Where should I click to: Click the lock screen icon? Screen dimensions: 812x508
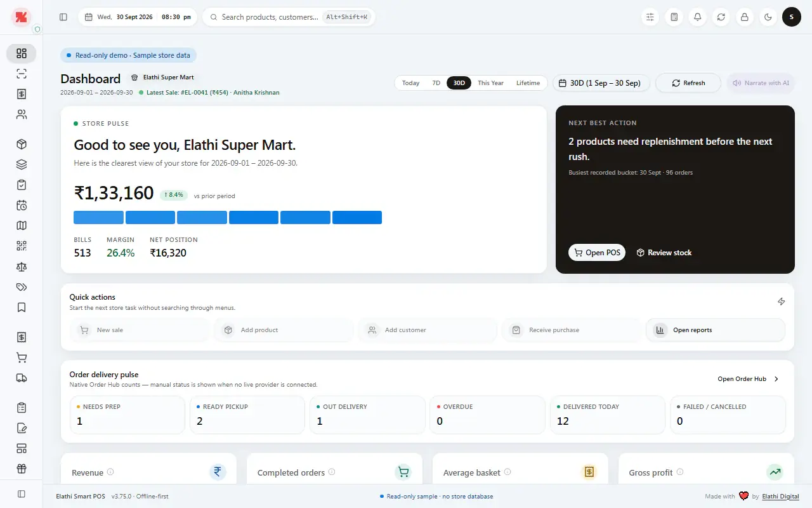coord(745,17)
